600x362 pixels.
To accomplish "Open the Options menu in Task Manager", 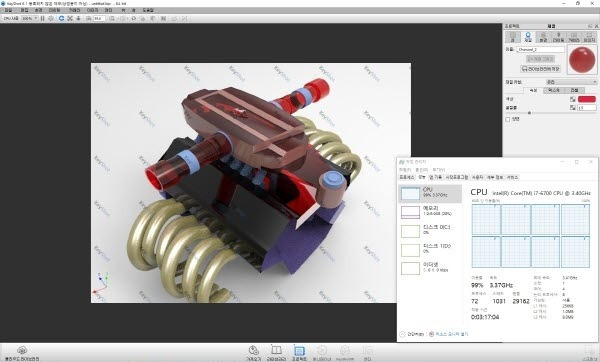I will coord(421,170).
